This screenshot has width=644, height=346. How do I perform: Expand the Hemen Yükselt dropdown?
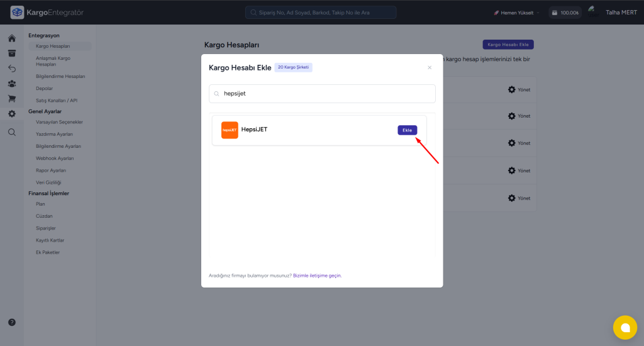pos(517,13)
